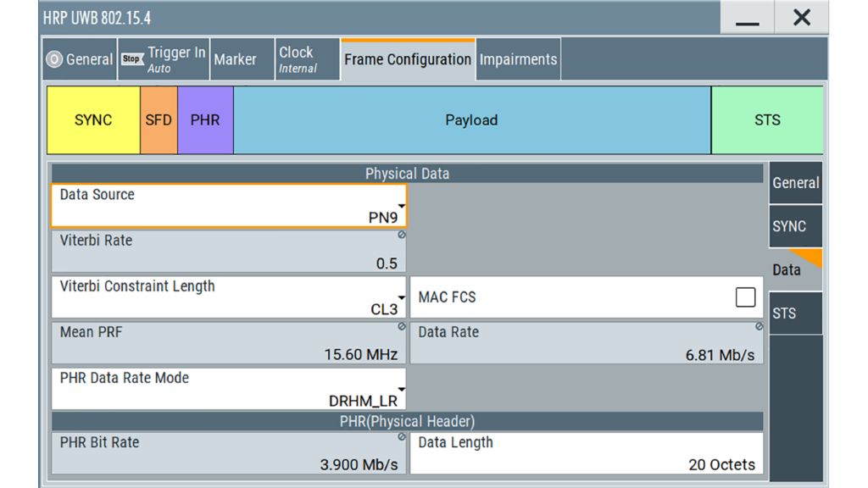Click the yellow SYNC frame block
The height and width of the screenshot is (488, 868).
point(93,120)
